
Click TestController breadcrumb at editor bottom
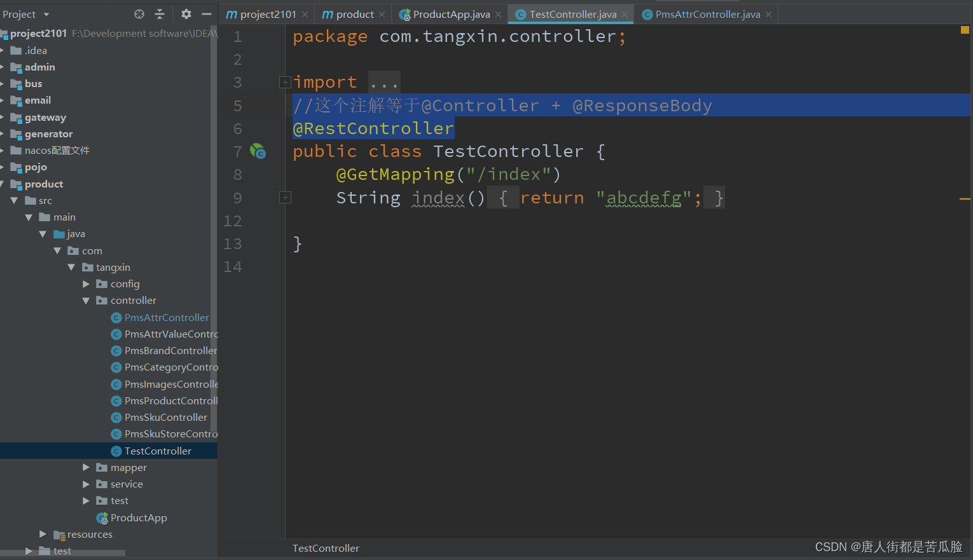point(326,548)
